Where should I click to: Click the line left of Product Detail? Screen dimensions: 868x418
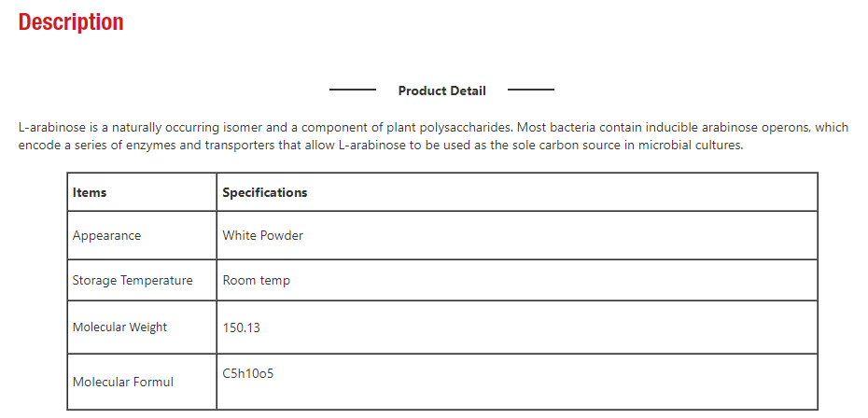[x=353, y=90]
